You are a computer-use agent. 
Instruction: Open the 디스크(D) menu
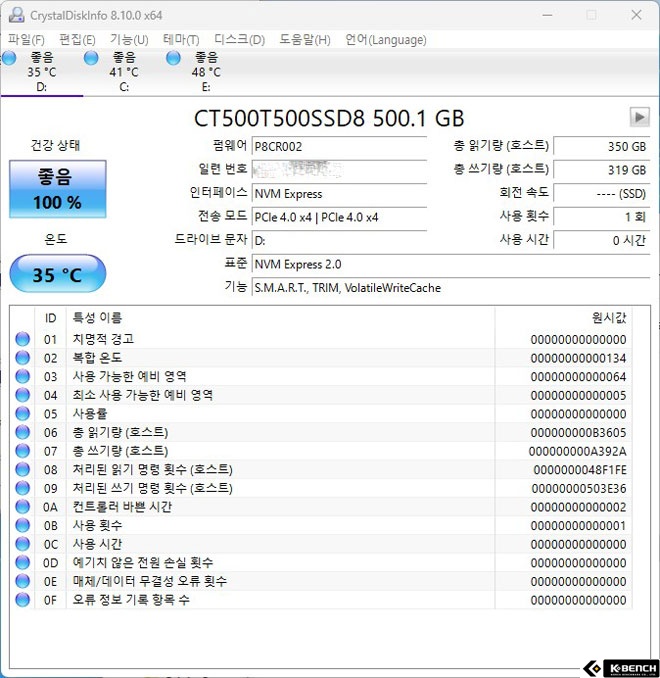239,40
